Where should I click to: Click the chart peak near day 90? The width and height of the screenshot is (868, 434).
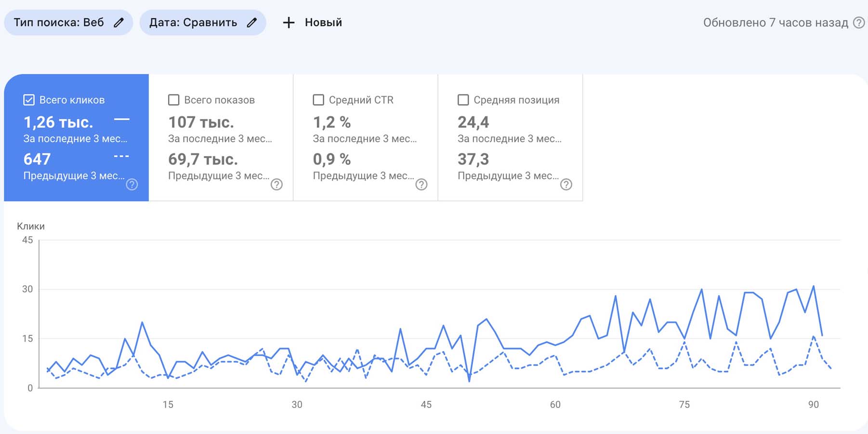pyautogui.click(x=814, y=286)
